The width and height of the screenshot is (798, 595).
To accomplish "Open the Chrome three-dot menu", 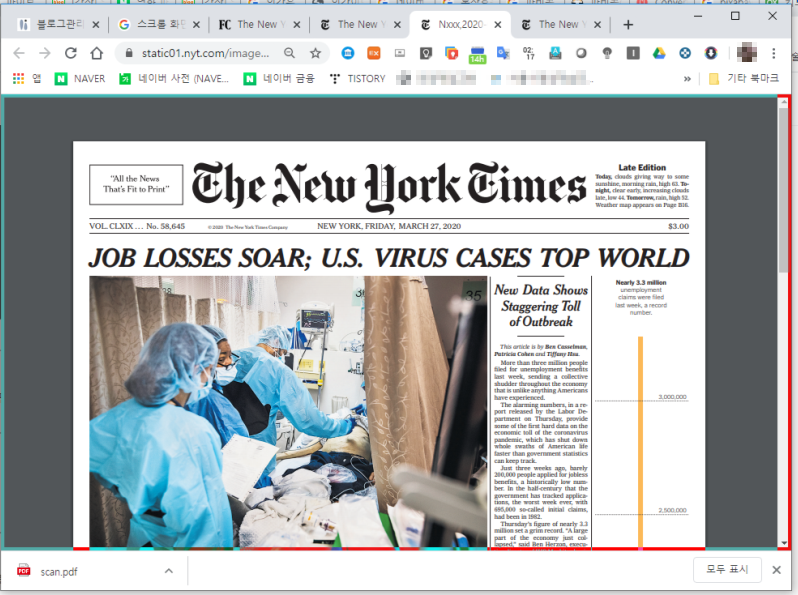I will point(774,53).
